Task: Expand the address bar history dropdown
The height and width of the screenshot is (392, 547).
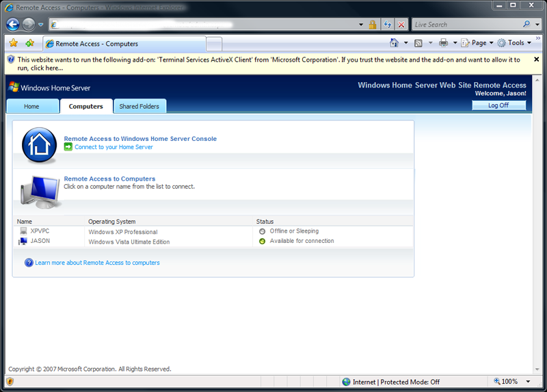Action: click(361, 25)
